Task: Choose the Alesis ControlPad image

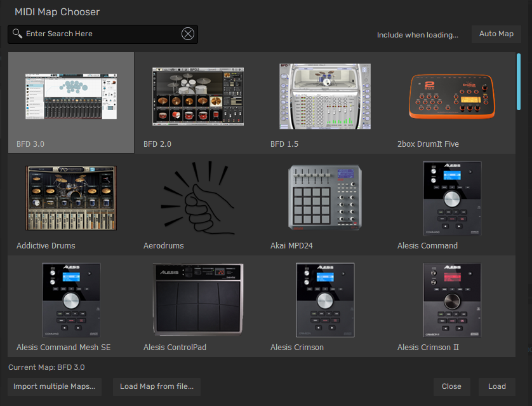Action: pos(198,300)
